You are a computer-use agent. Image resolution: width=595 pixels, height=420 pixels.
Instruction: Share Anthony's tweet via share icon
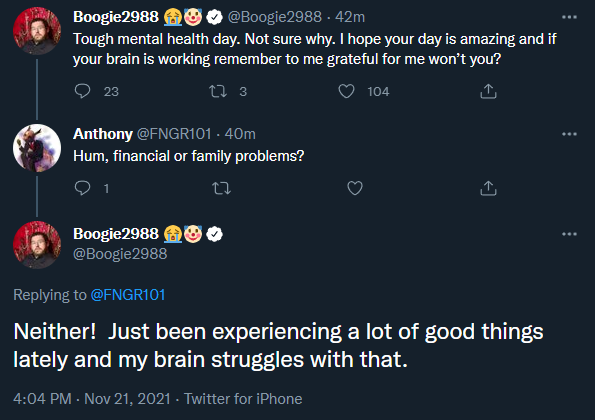[488, 188]
